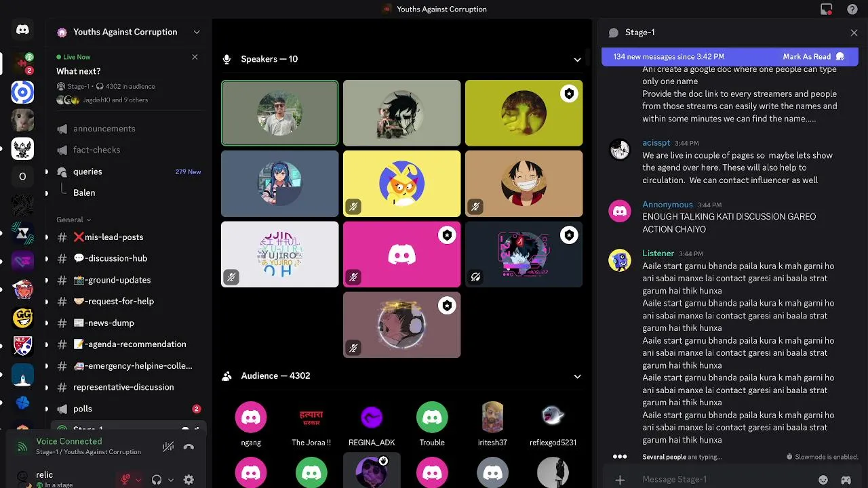The width and height of the screenshot is (868, 488).
Task: Toggle microphone mute button
Action: click(x=125, y=479)
